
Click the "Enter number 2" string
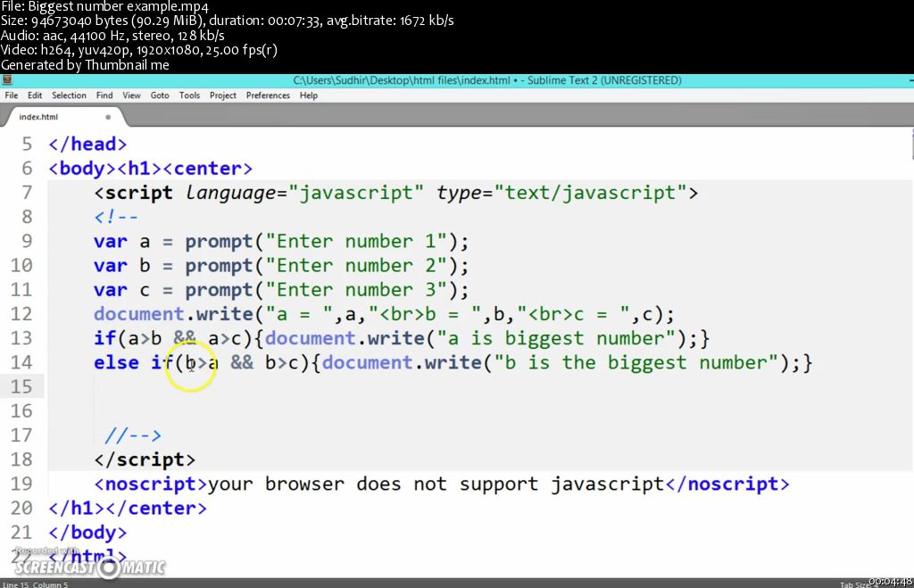(x=356, y=266)
